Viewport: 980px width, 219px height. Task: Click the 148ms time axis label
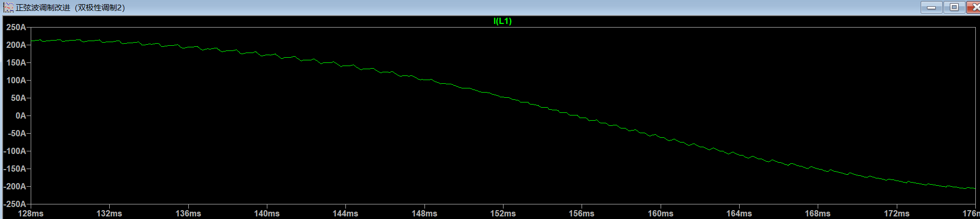(x=424, y=213)
